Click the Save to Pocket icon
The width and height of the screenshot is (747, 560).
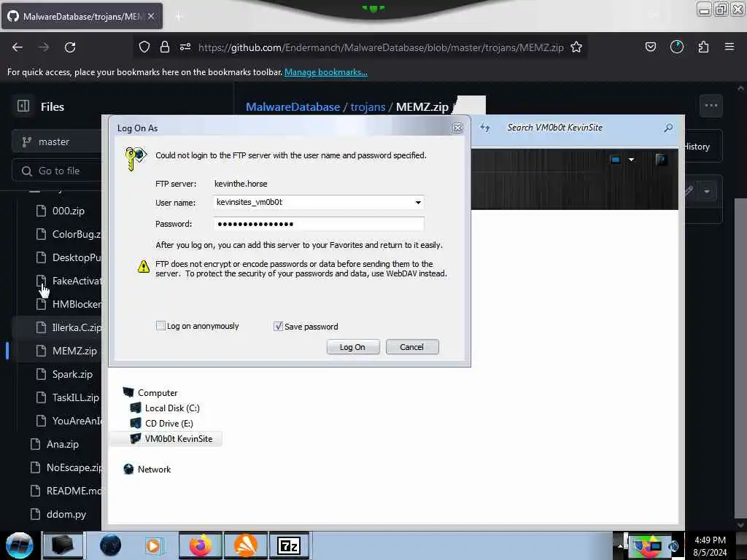(x=650, y=47)
